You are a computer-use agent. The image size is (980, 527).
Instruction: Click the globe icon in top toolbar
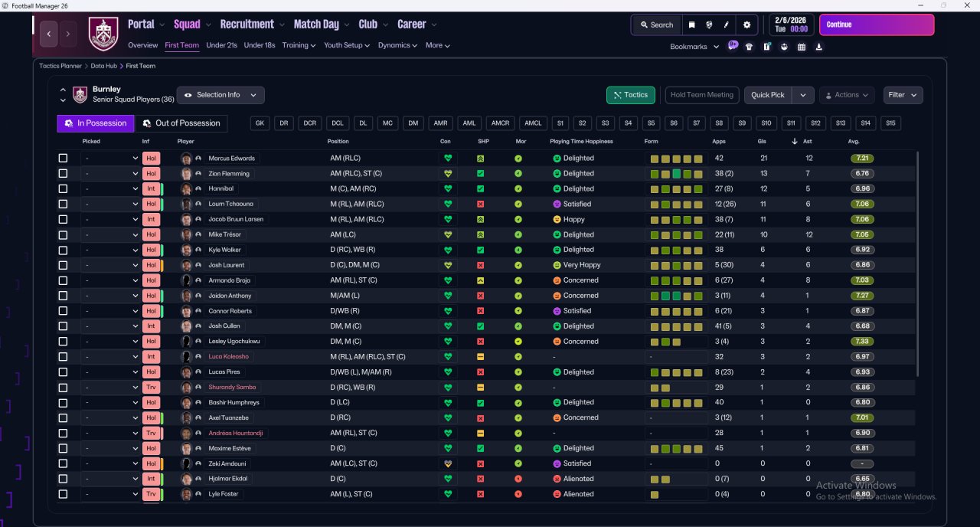[709, 25]
